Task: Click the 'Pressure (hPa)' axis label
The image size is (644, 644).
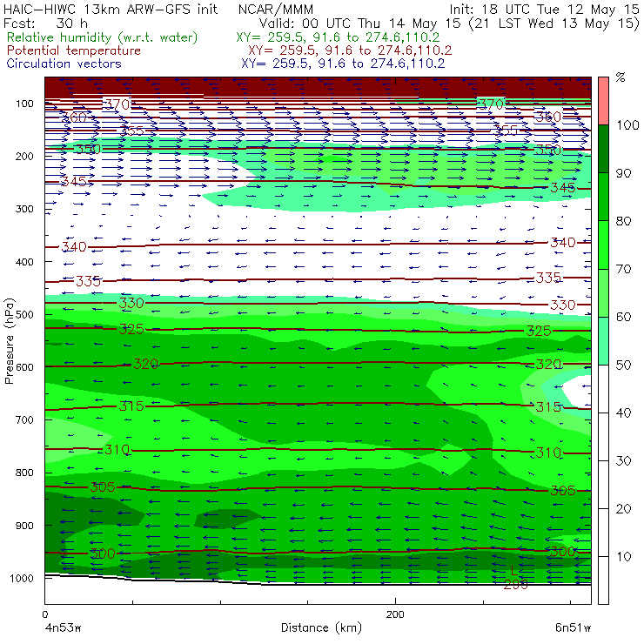Action: click(9, 341)
